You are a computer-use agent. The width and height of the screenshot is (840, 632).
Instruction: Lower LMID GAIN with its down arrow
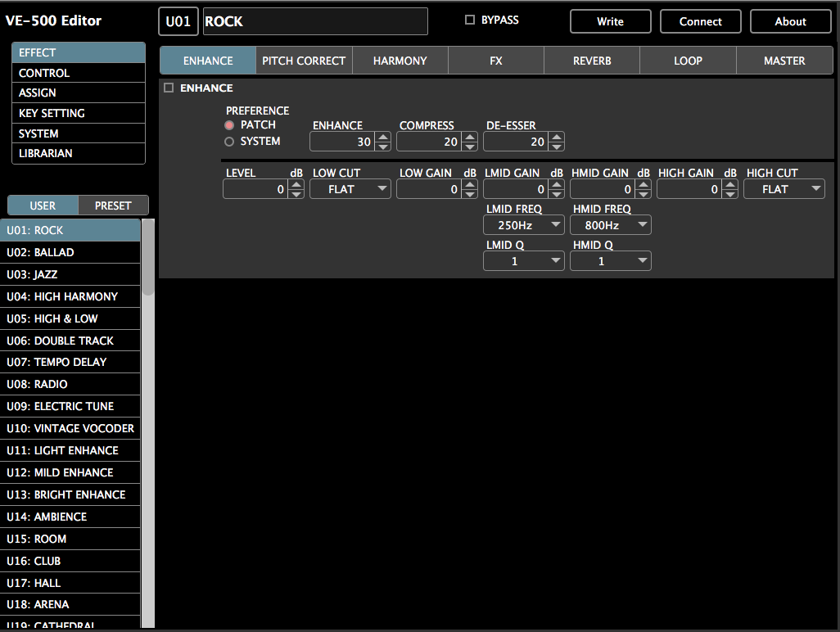tap(557, 194)
